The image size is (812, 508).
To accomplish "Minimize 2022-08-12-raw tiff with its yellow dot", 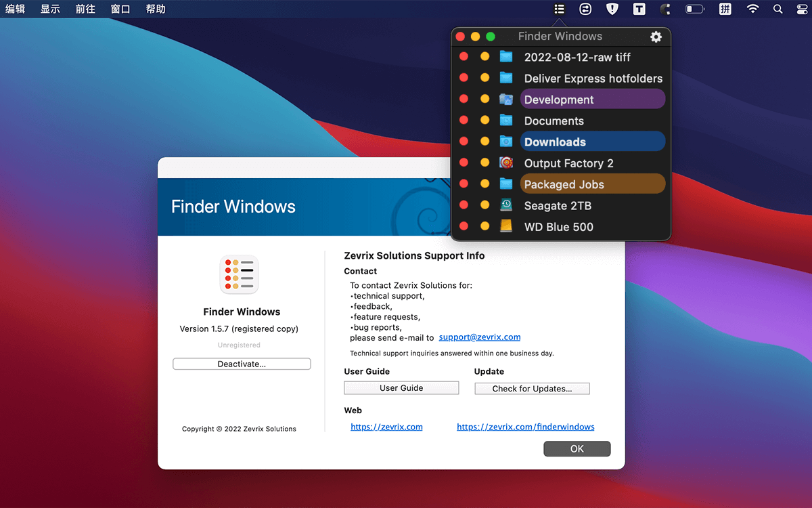I will click(484, 57).
